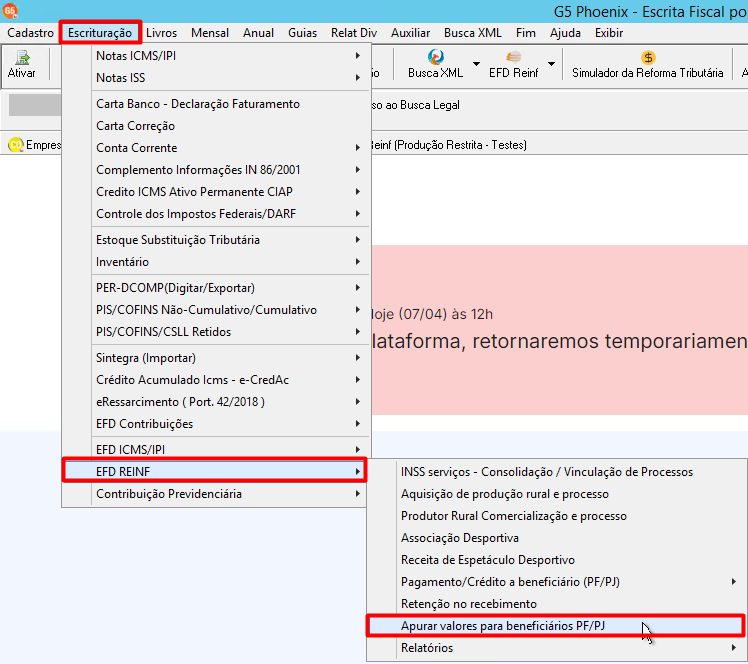Expand Conta Corrente submenu
This screenshot has height=664, width=748.
[216, 148]
